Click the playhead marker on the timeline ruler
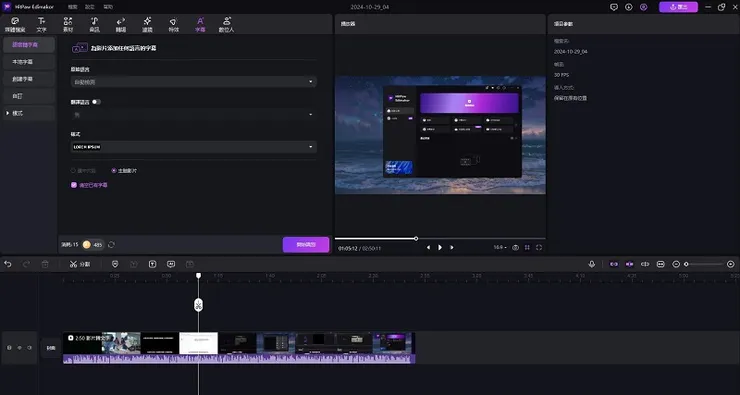This screenshot has height=395, width=740. coord(199,276)
